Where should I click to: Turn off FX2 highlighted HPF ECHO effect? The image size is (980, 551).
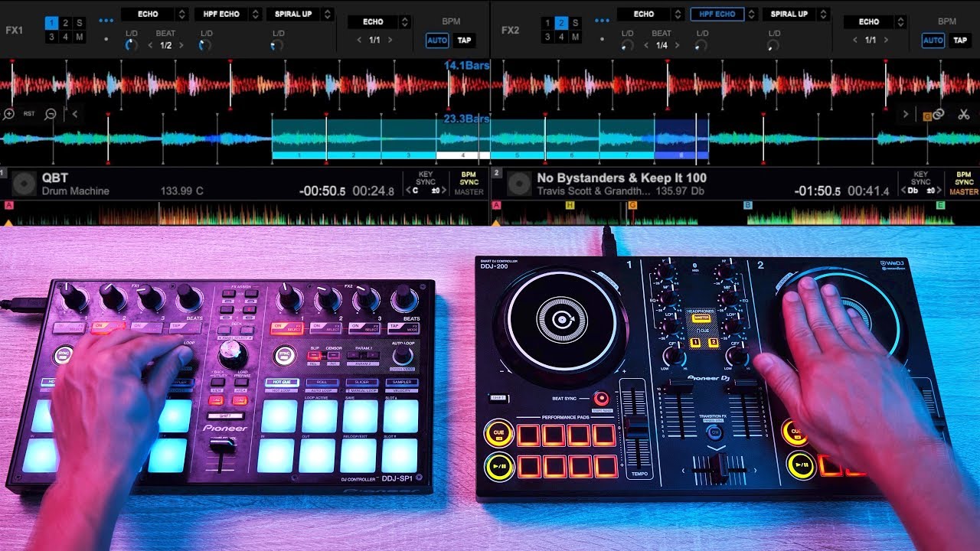pyautogui.click(x=717, y=14)
